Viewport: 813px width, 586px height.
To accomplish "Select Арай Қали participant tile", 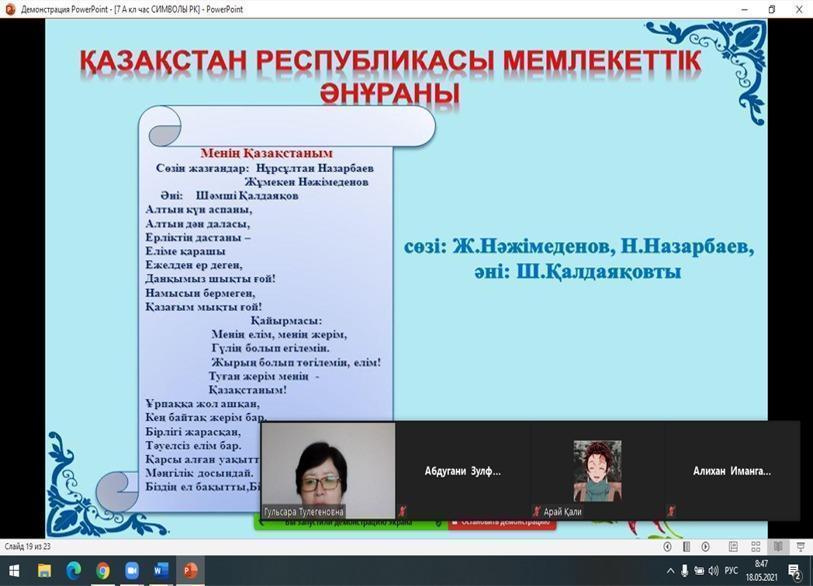I will coord(597,470).
